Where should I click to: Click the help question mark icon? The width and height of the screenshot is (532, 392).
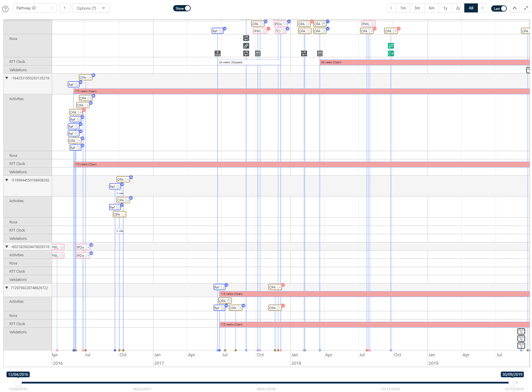[5, 9]
